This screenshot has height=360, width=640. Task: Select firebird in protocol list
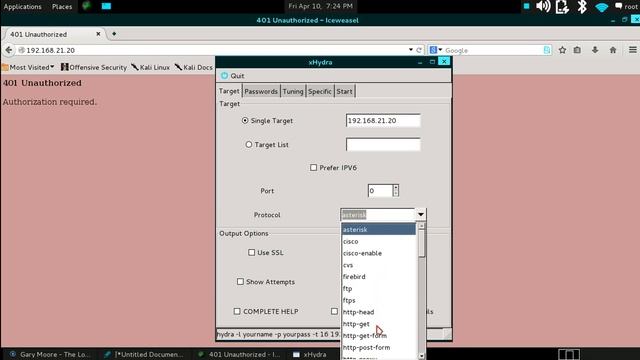[378, 276]
